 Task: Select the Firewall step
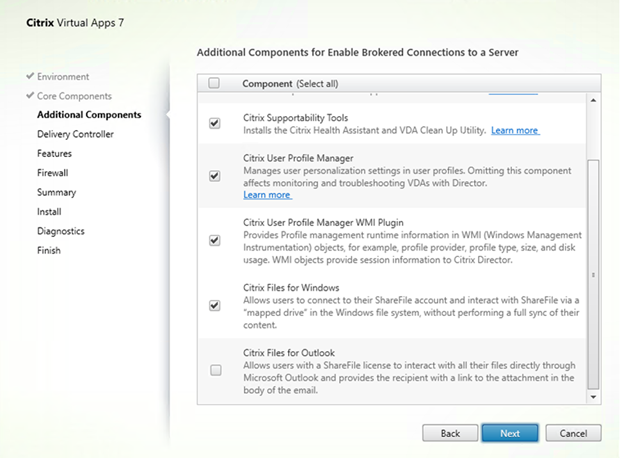pyautogui.click(x=53, y=173)
